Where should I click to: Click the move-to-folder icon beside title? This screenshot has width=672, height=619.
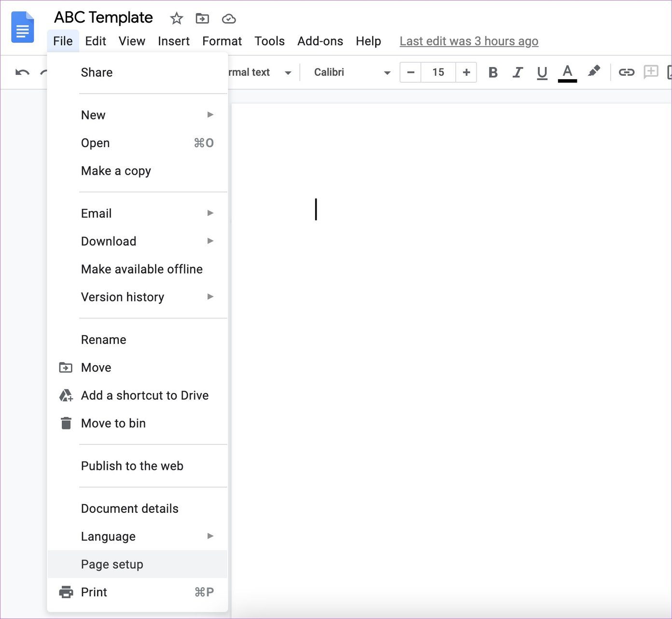202,19
